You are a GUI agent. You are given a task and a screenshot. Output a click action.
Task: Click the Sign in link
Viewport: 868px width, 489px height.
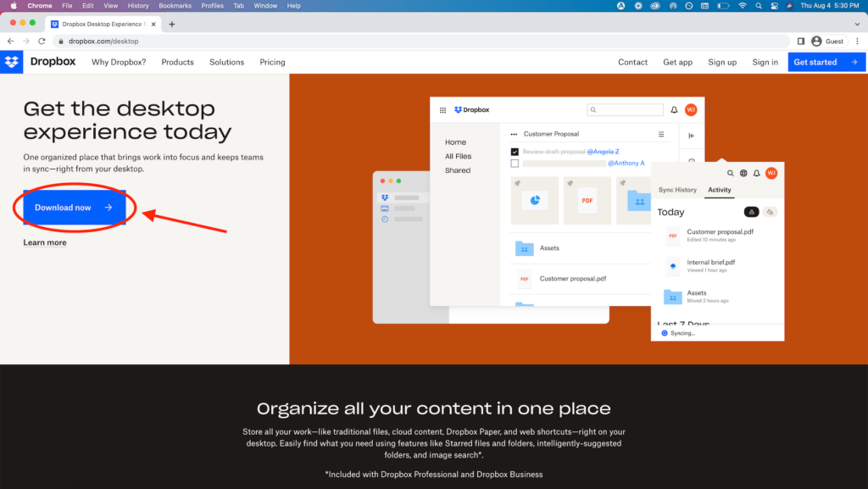click(765, 63)
